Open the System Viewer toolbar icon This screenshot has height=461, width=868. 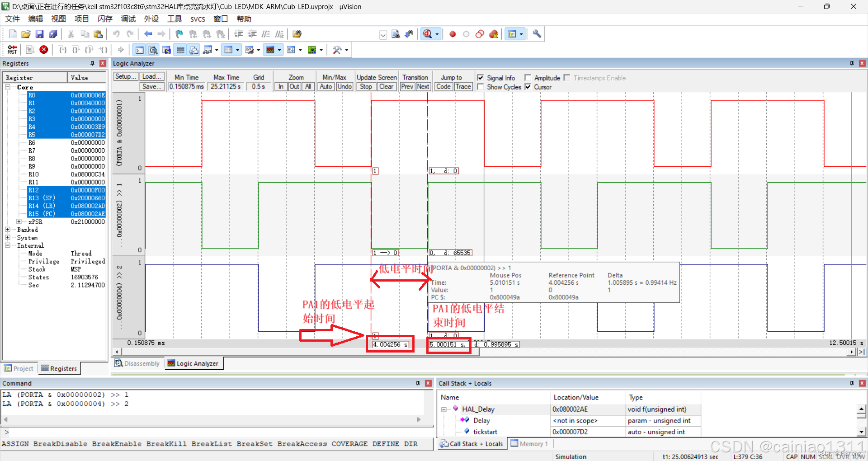(312, 50)
